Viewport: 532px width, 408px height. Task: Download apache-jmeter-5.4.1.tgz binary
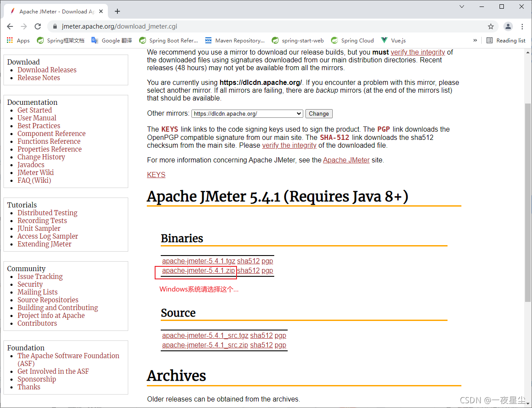pyautogui.click(x=198, y=261)
